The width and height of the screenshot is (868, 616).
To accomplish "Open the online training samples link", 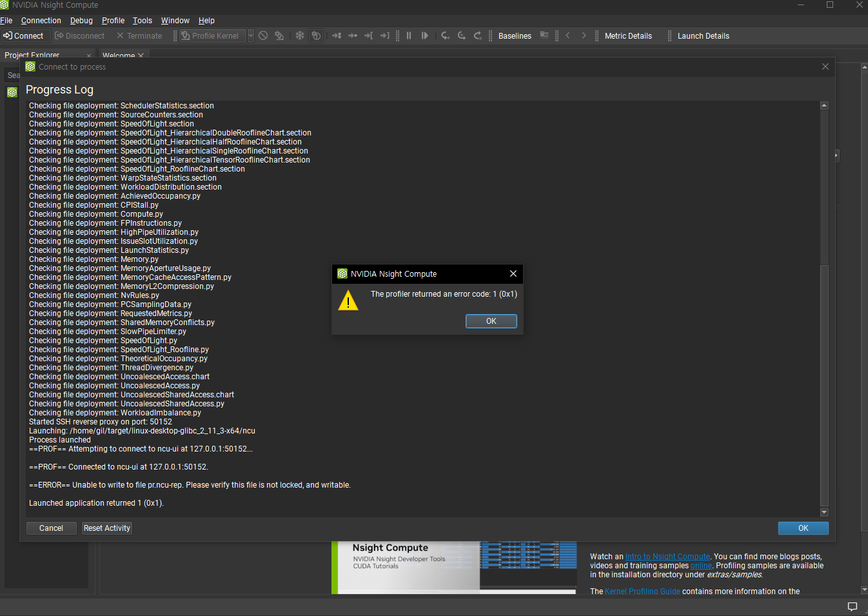I will click(701, 566).
